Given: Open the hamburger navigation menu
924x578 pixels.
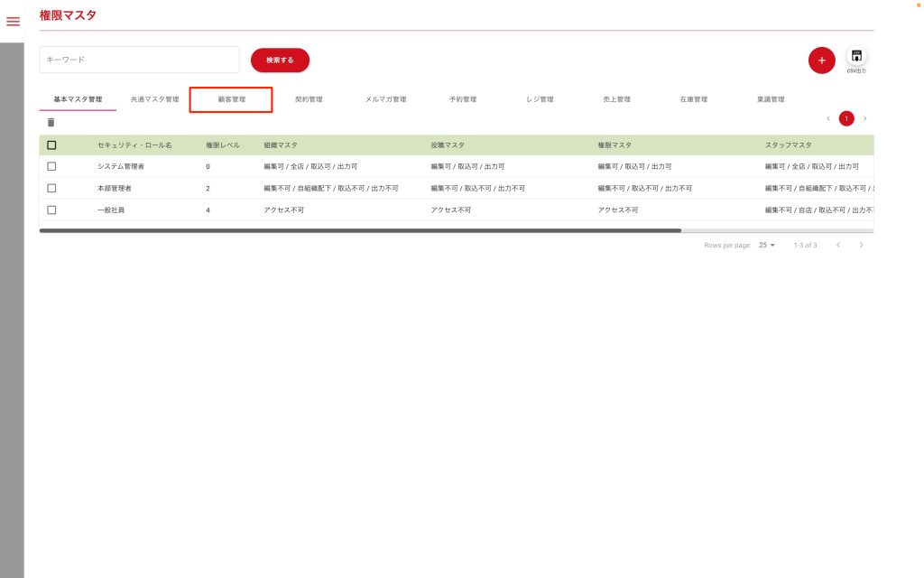Looking at the screenshot, I should click(x=13, y=22).
